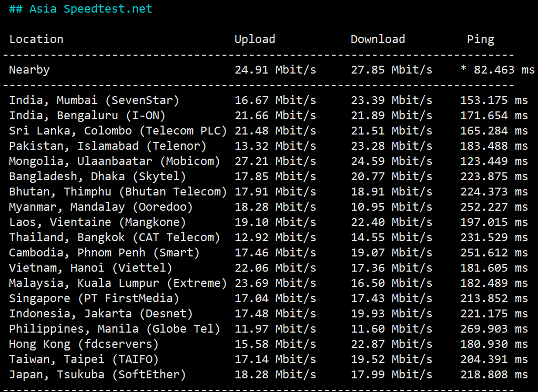Screen dimensions: 538x392
Task: Click Mandalay ping value 252.227 ms
Action: click(494, 207)
